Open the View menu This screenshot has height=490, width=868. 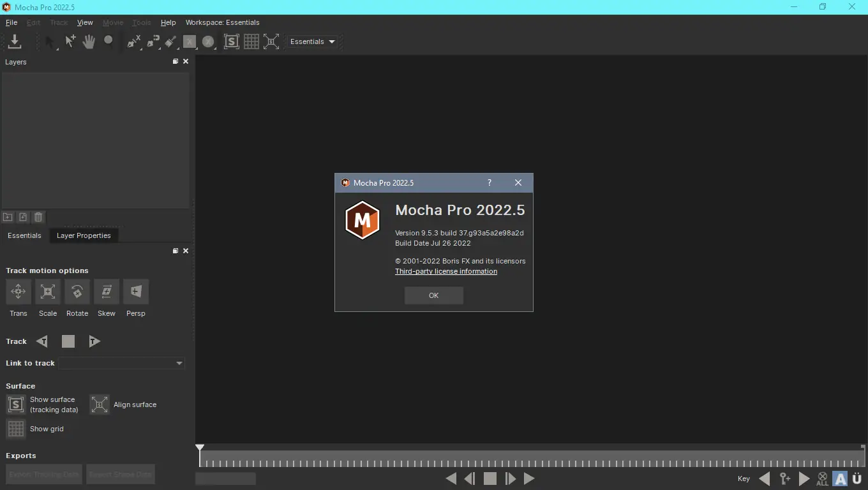click(85, 22)
